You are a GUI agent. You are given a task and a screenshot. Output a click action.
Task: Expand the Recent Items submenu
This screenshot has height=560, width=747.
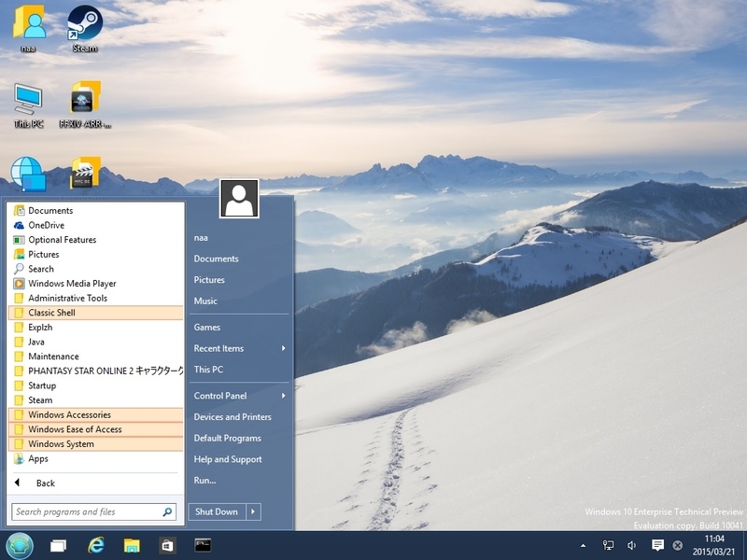click(239, 348)
